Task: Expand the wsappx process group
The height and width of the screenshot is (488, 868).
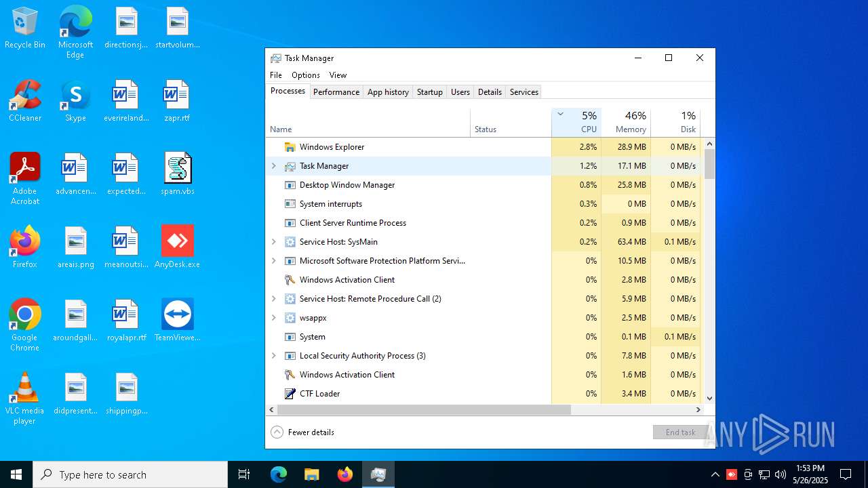Action: click(x=274, y=318)
